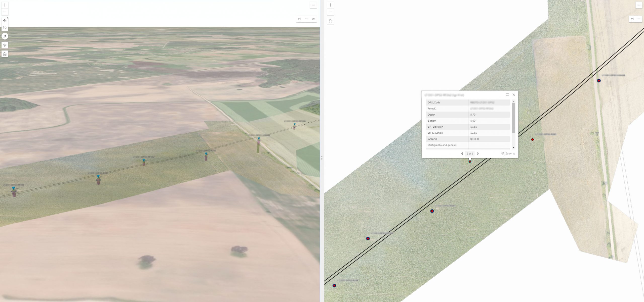Screen dimensions: 644x302
Task: Show previous feature in popup
Action: click(x=462, y=154)
